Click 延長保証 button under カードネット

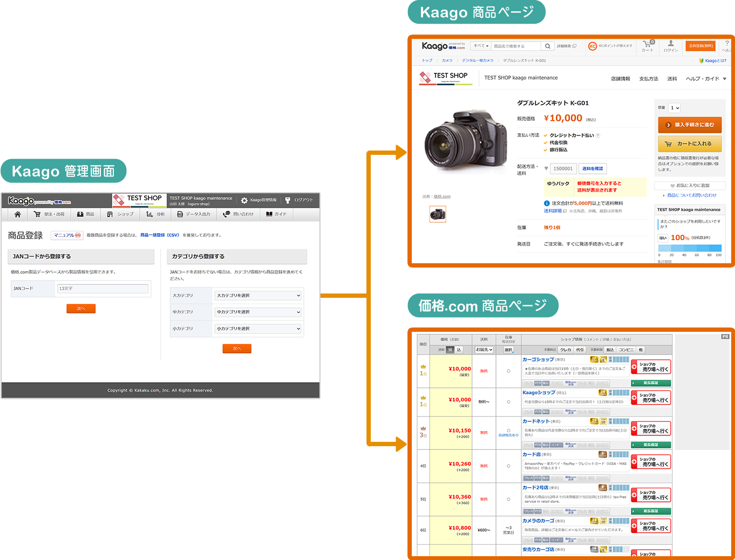651,445
